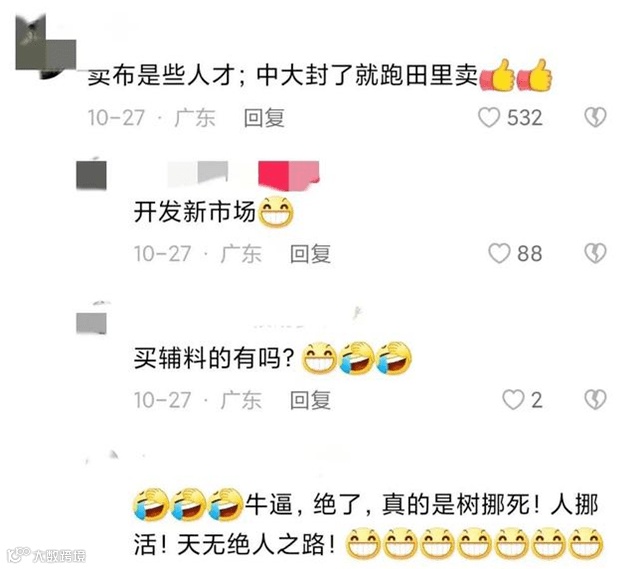This screenshot has width=643, height=569.
Task: Reply to the 开发新市场 comment
Action: coord(310,253)
